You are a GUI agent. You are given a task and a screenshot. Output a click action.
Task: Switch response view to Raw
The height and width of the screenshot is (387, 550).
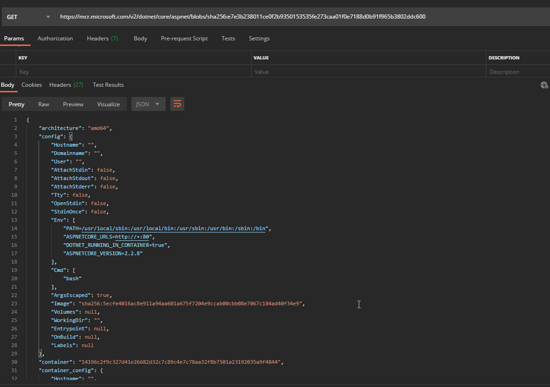(x=43, y=104)
